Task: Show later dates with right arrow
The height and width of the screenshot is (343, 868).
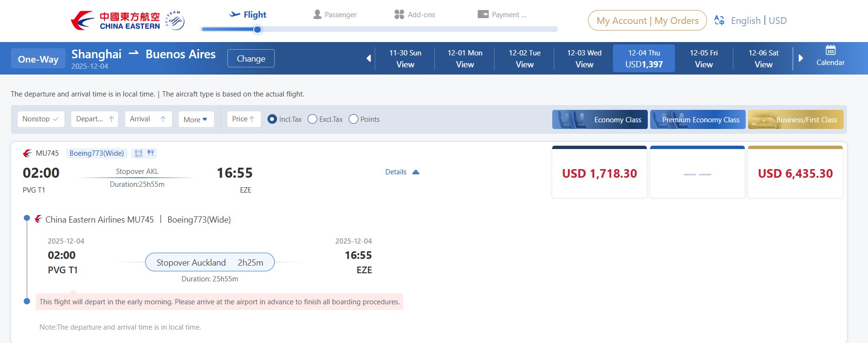Action: pyautogui.click(x=801, y=58)
